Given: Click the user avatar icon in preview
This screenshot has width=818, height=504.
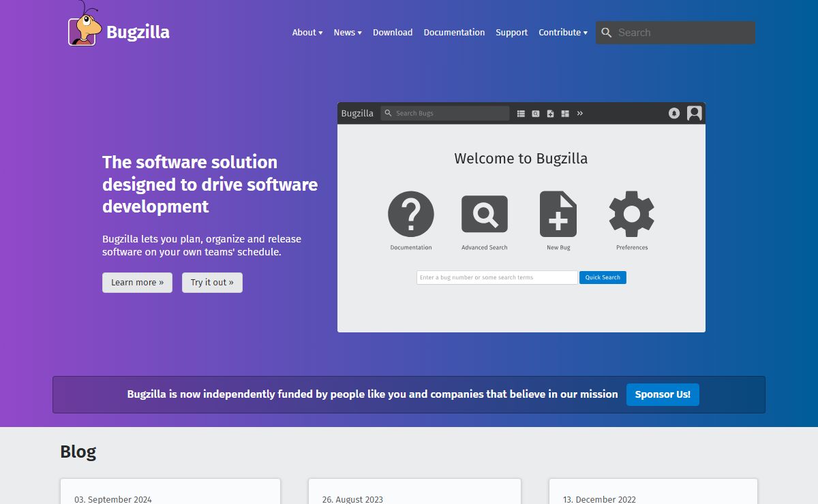Looking at the screenshot, I should pos(695,113).
